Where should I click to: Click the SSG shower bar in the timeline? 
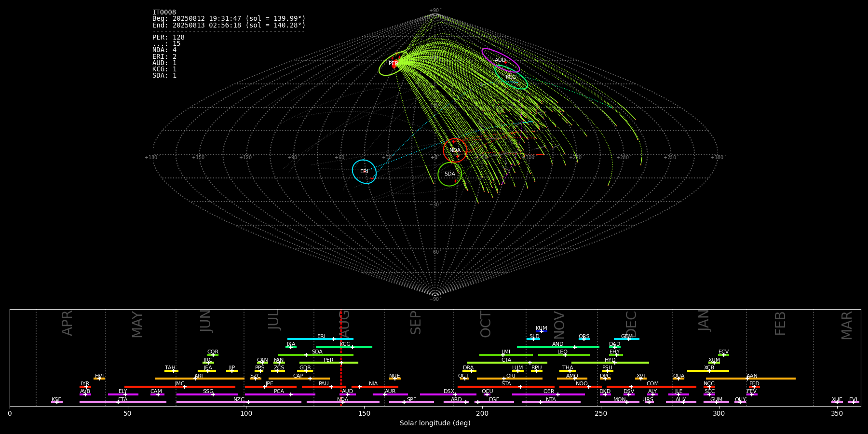click(207, 394)
